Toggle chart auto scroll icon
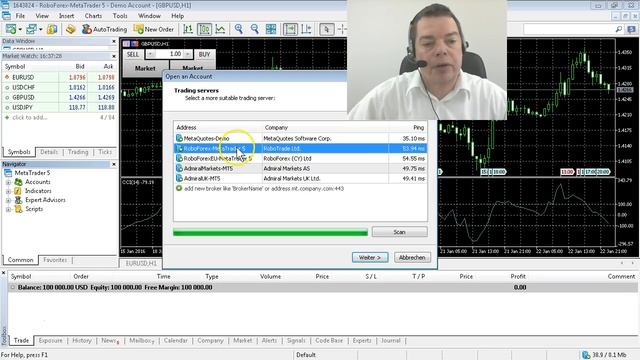This screenshot has width=640, height=360. tap(290, 29)
